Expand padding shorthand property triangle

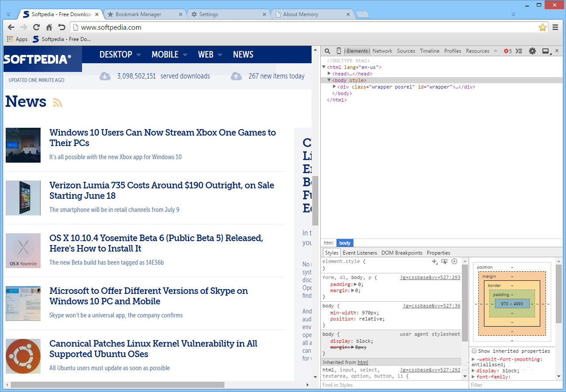[355, 284]
